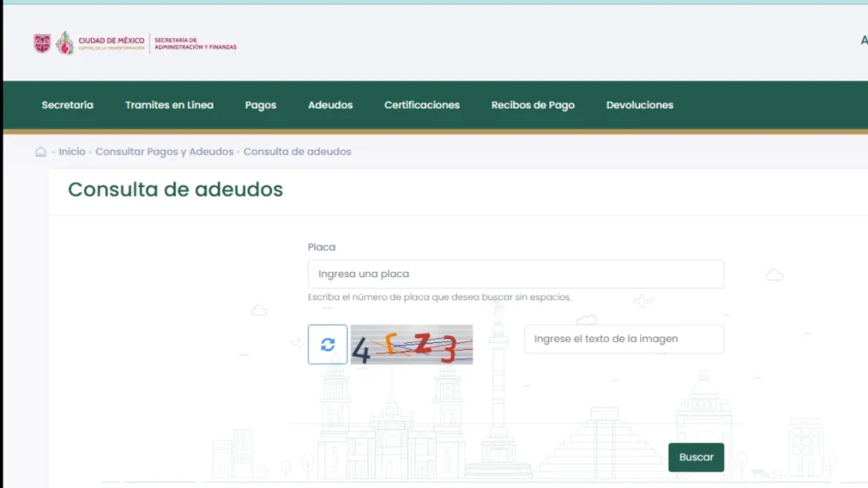Viewport: 868px width, 488px height.
Task: Open the Secretaría menu
Action: coord(68,105)
